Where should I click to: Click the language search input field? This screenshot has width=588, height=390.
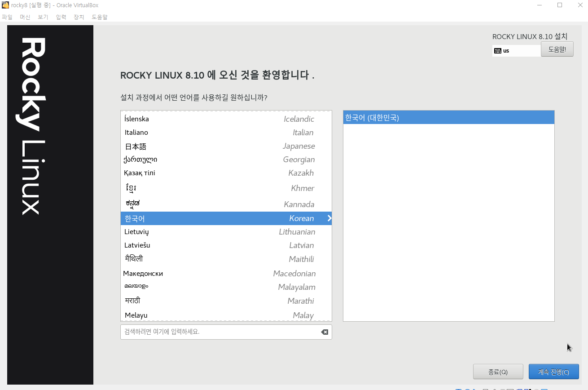pyautogui.click(x=226, y=332)
